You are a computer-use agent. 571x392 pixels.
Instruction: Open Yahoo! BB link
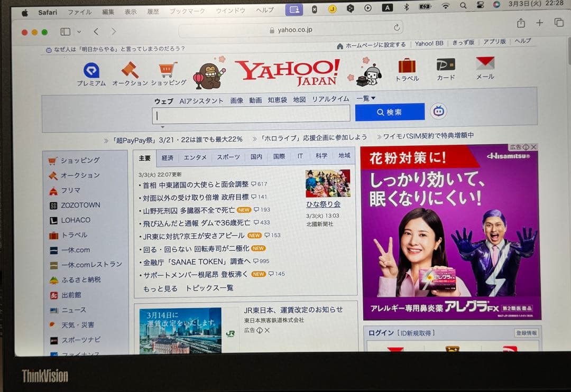(429, 43)
